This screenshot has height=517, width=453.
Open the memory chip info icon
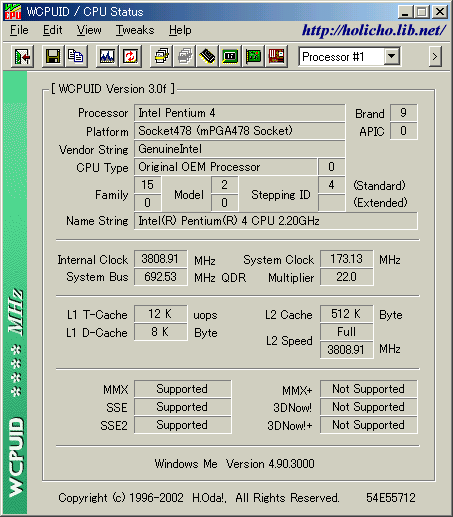(x=207, y=57)
